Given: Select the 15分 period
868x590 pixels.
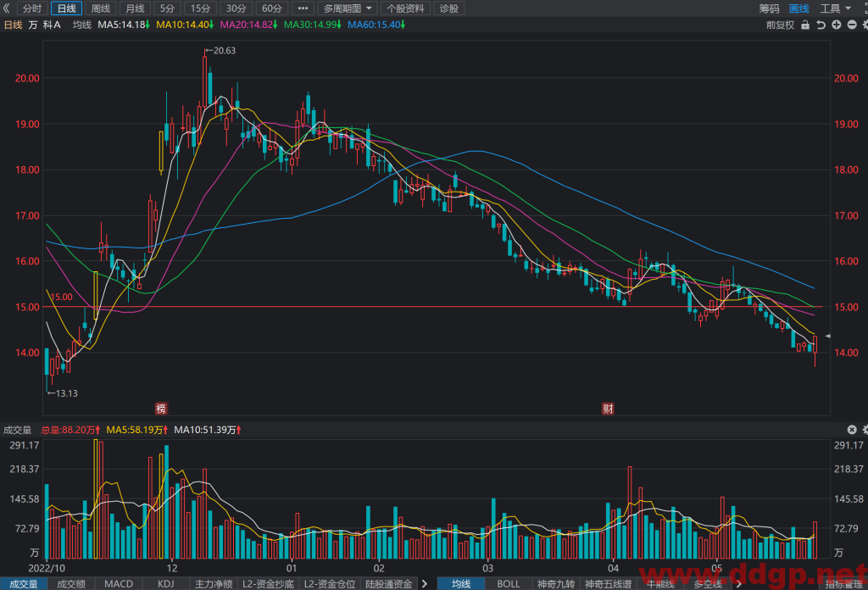Looking at the screenshot, I should [200, 8].
